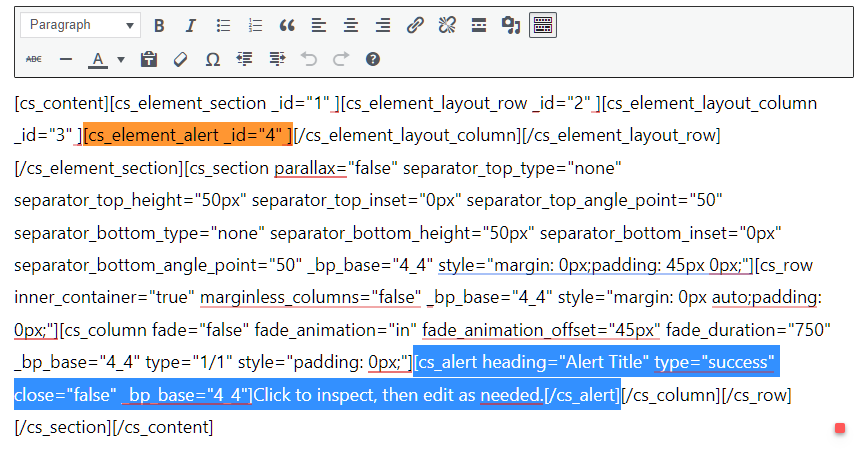This screenshot has height=464, width=863.
Task: Insert a horizontal line
Action: [66, 59]
